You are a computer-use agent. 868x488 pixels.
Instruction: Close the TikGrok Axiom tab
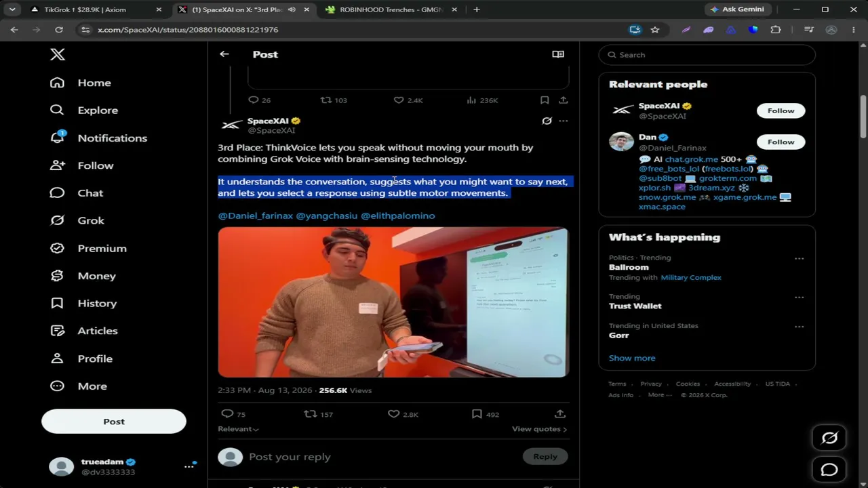159,9
